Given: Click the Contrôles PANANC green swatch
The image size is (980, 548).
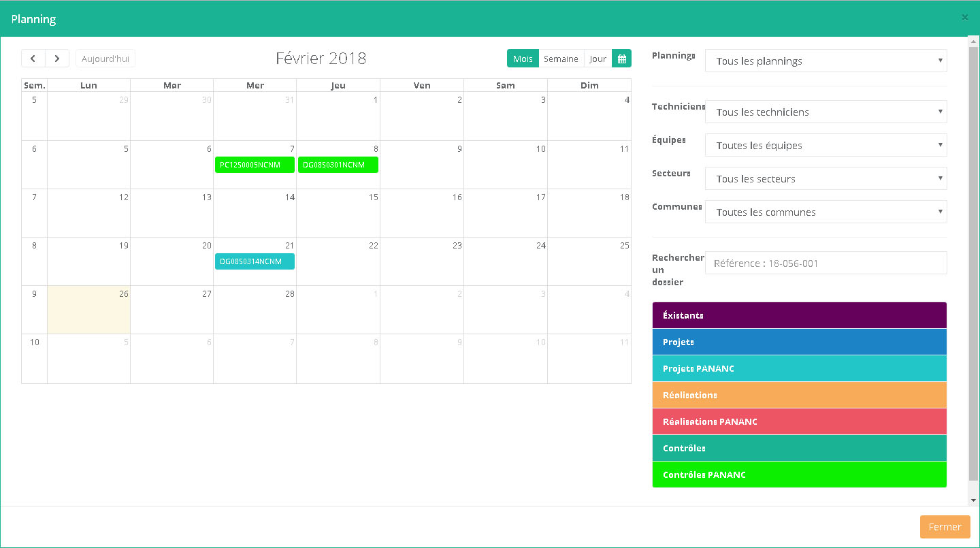Looking at the screenshot, I should [799, 474].
